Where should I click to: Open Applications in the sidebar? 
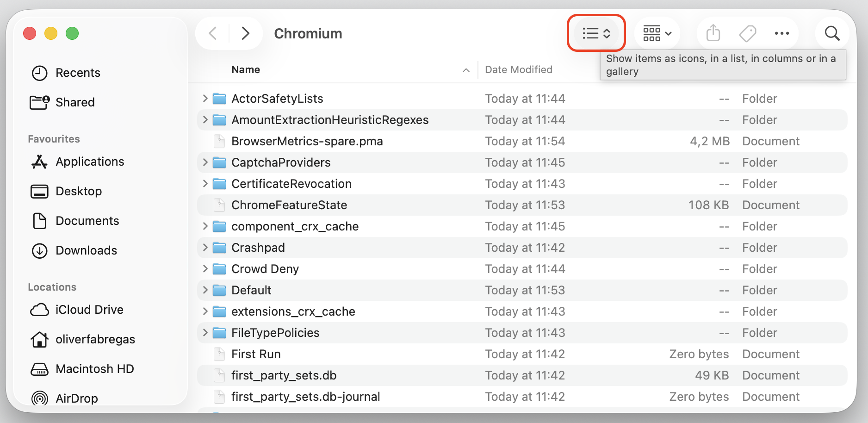tap(77, 162)
